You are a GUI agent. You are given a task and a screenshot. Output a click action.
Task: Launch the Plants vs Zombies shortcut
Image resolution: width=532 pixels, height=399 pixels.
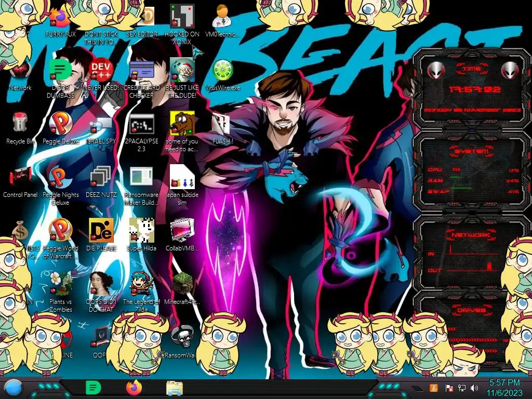coord(60,284)
